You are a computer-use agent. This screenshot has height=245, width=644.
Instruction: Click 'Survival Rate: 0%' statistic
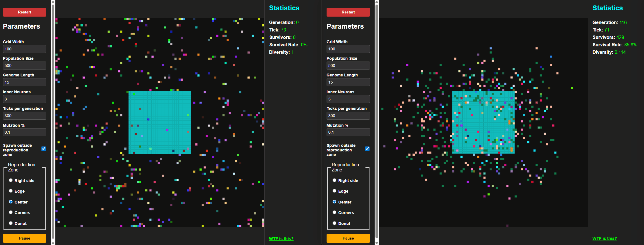coord(288,45)
